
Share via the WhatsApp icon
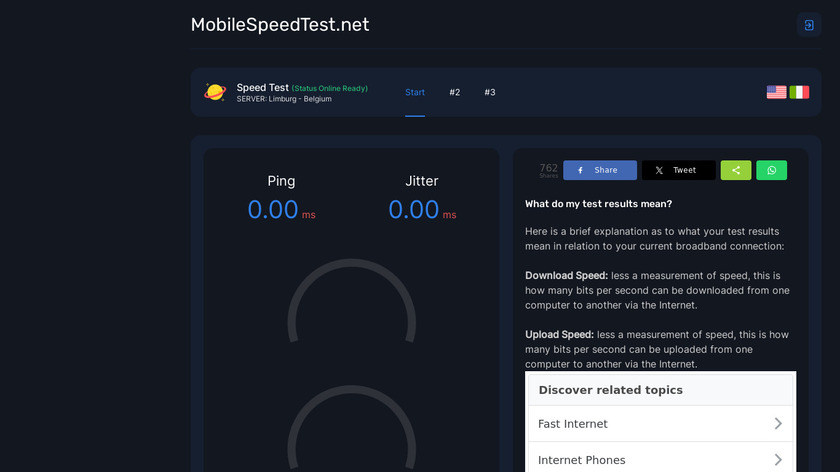point(771,170)
